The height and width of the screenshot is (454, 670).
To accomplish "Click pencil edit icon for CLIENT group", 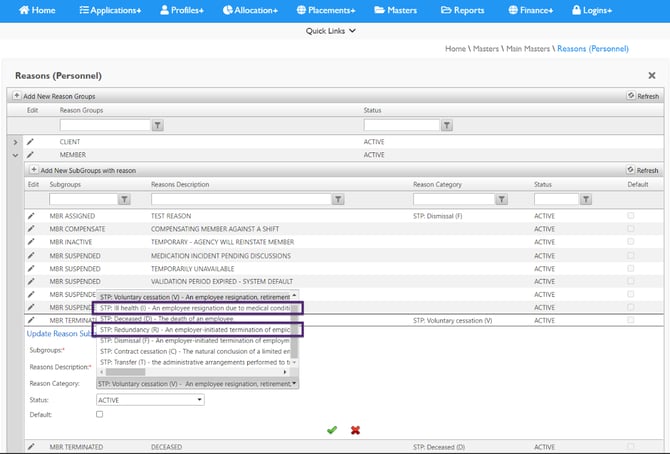I will (x=31, y=142).
